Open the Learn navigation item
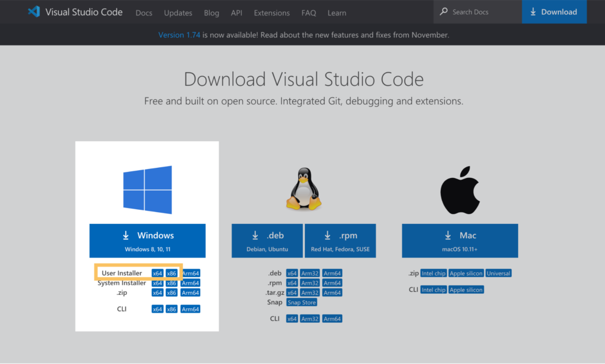Viewport: 605px width, 364px height. tap(337, 13)
